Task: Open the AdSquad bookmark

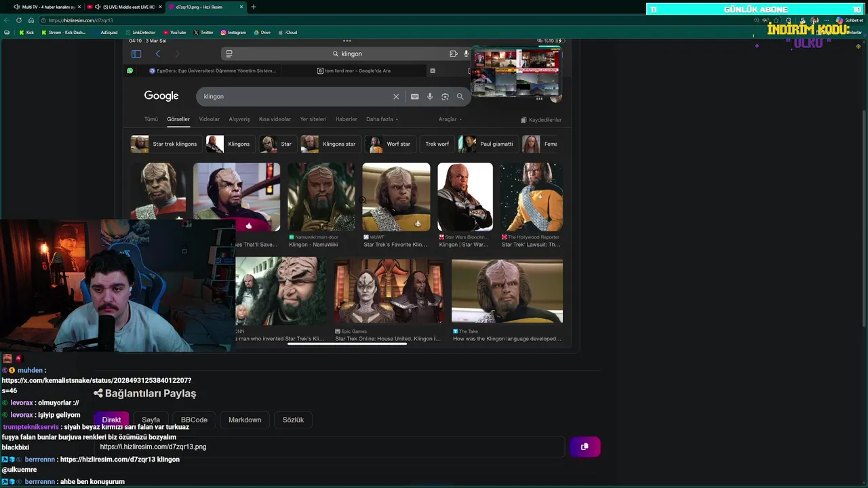Action: (105, 33)
